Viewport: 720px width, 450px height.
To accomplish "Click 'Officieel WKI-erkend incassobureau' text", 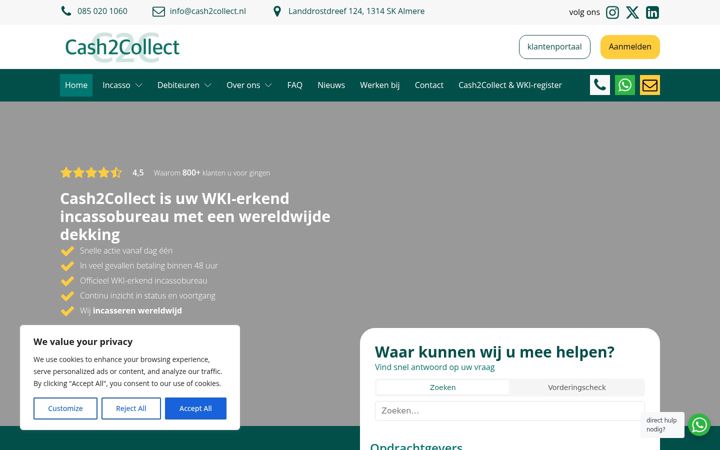I will 143,281.
